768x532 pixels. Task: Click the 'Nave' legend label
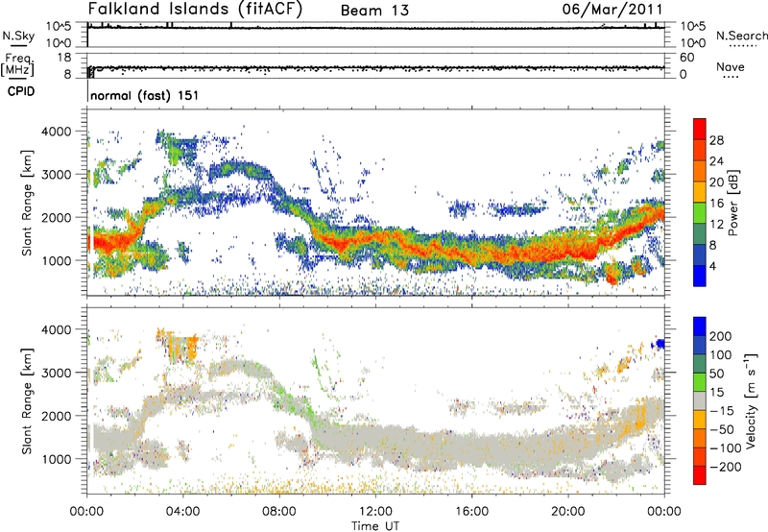point(731,67)
